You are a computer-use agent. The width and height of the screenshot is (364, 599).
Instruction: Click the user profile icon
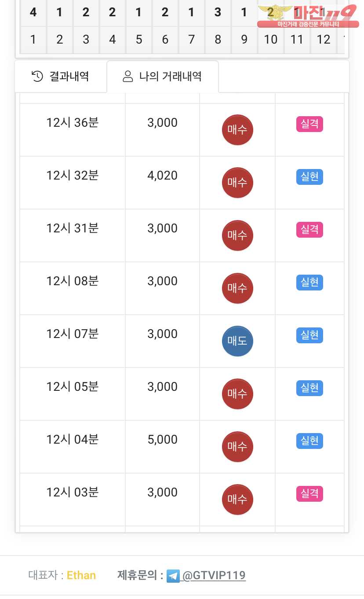(x=127, y=77)
